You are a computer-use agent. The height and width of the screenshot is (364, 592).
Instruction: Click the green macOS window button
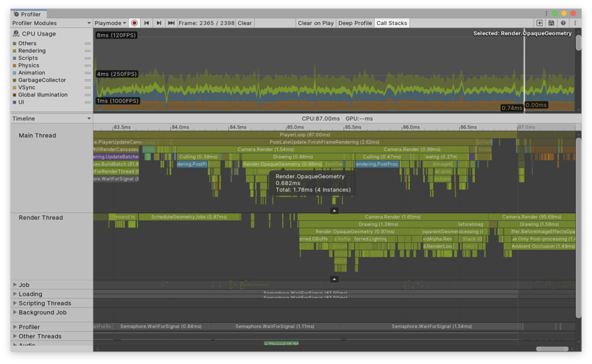click(554, 13)
